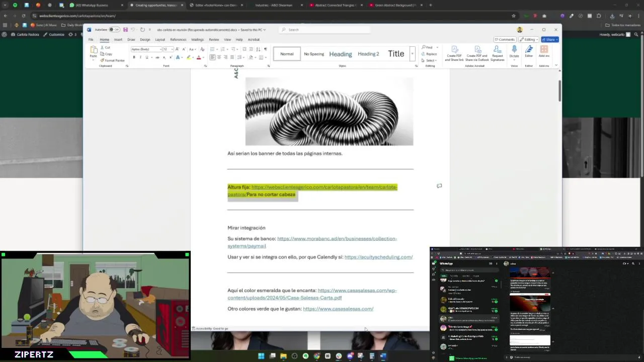Toggle Subscript formatting
Viewport: 644px width, 362px height.
pyautogui.click(x=164, y=57)
